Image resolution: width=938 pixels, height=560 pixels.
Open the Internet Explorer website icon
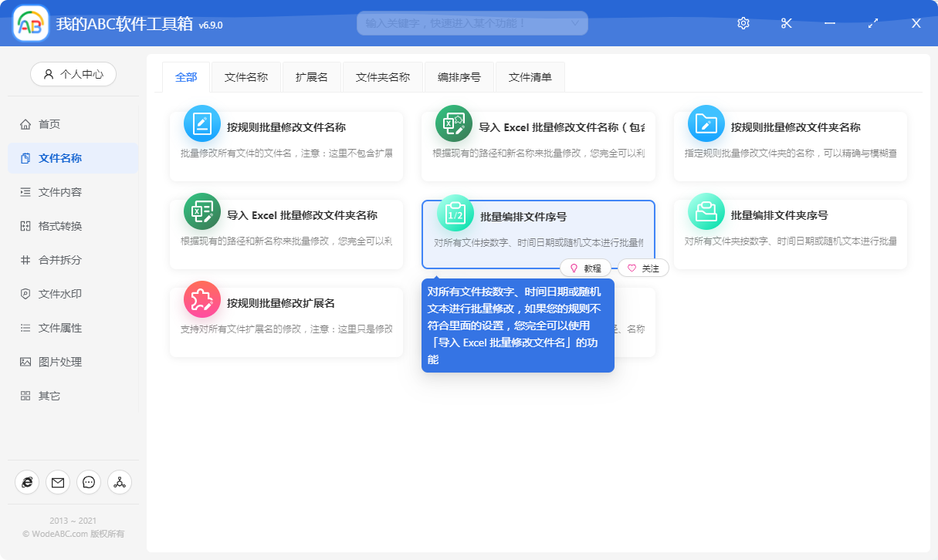27,482
